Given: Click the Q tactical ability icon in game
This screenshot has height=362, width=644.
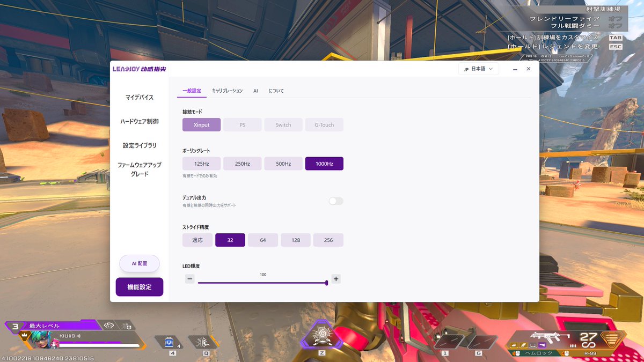Looking at the screenshot, I should point(206,342).
